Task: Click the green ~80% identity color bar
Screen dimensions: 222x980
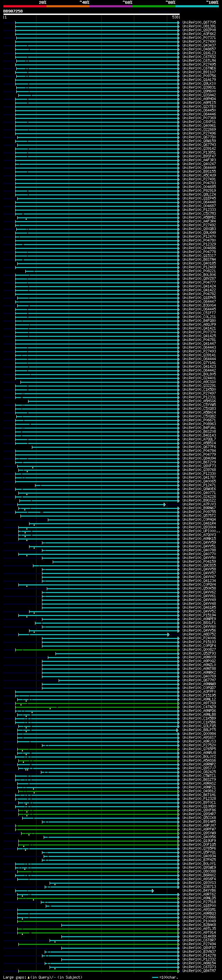Action: tap(154, 6)
